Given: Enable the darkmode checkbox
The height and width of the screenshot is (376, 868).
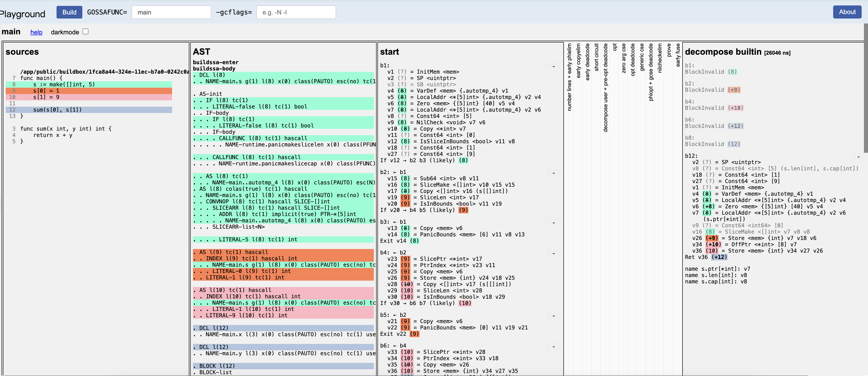Looking at the screenshot, I should click(x=85, y=31).
